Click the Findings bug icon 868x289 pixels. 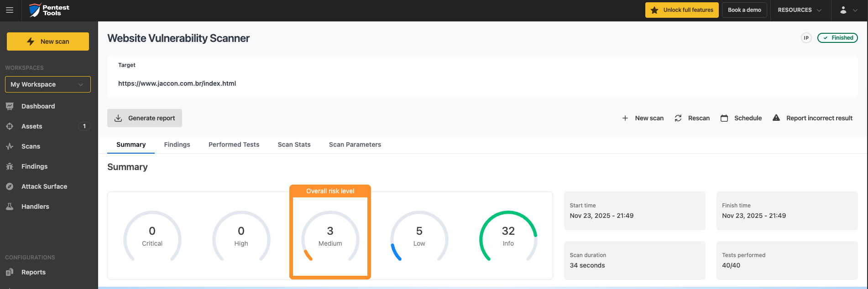click(x=10, y=166)
